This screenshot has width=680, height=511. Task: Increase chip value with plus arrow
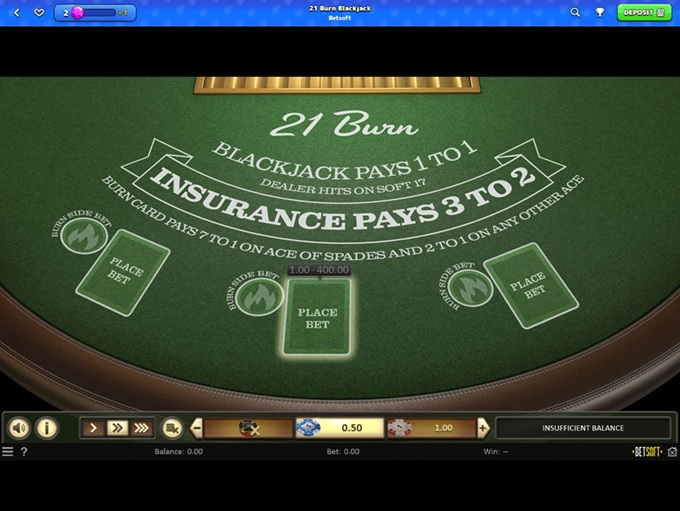[484, 428]
